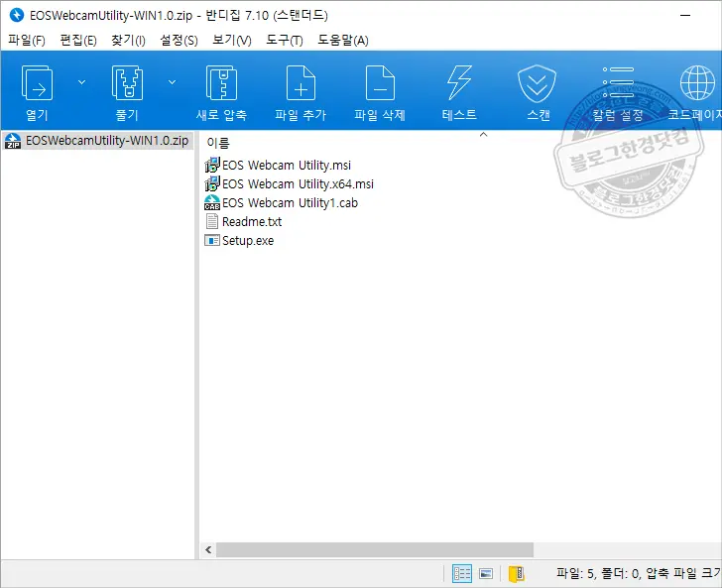722x588 pixels.
Task: Expand the dropdown arrow next to 풀기
Action: pyautogui.click(x=172, y=82)
